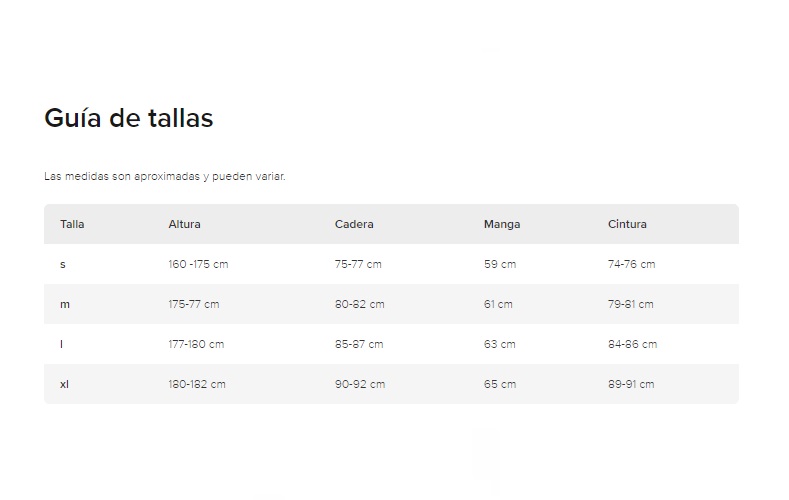789x500 pixels.
Task: Click the size 'l' row label
Action: pyautogui.click(x=61, y=344)
